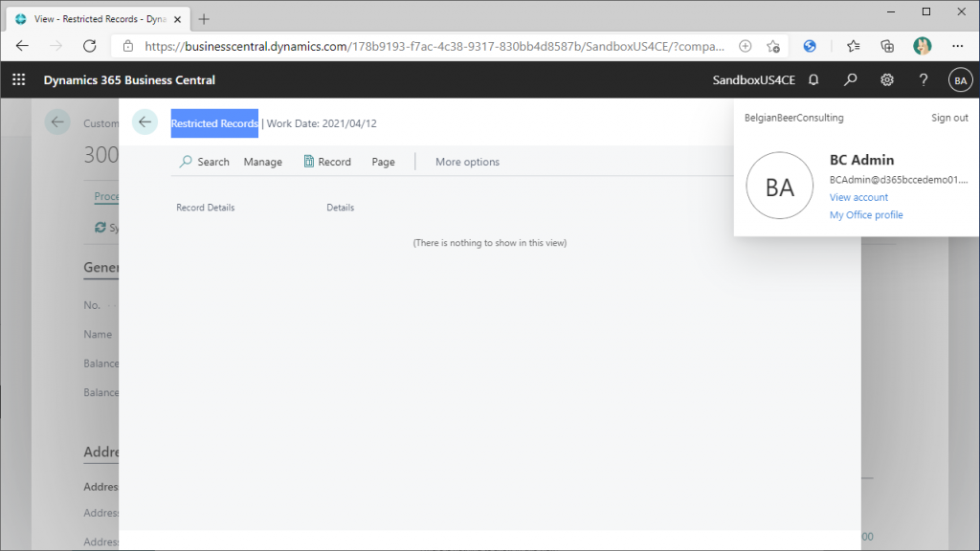
Task: Open a new browser tab
Action: tap(204, 19)
